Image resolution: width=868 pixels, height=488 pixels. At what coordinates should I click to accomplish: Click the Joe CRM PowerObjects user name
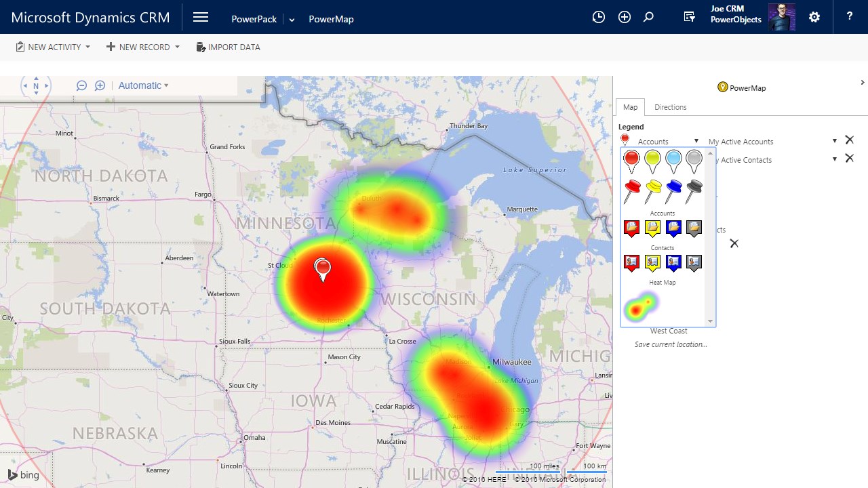[736, 14]
